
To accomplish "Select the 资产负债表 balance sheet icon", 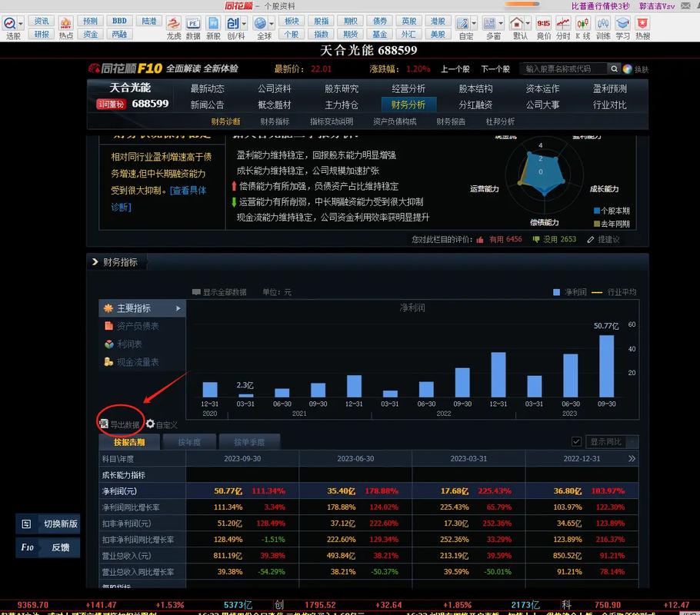I will pos(108,326).
